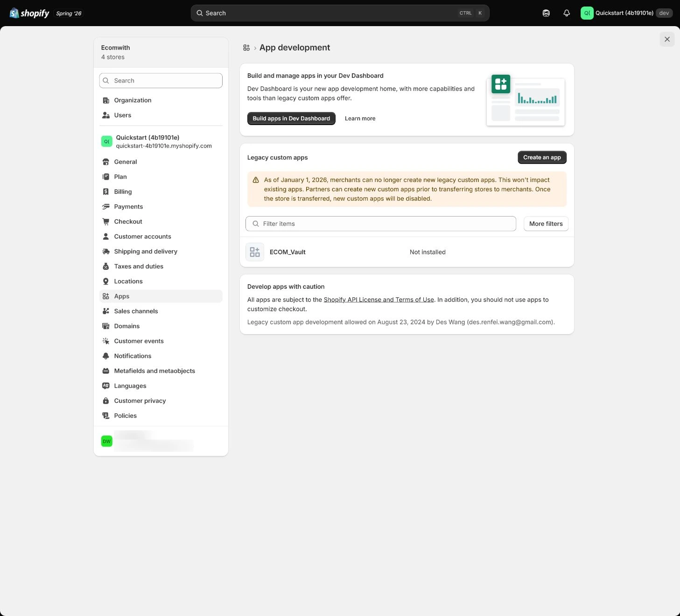Click the ECOM_Vault app icon
This screenshot has width=680, height=616.
(x=255, y=252)
